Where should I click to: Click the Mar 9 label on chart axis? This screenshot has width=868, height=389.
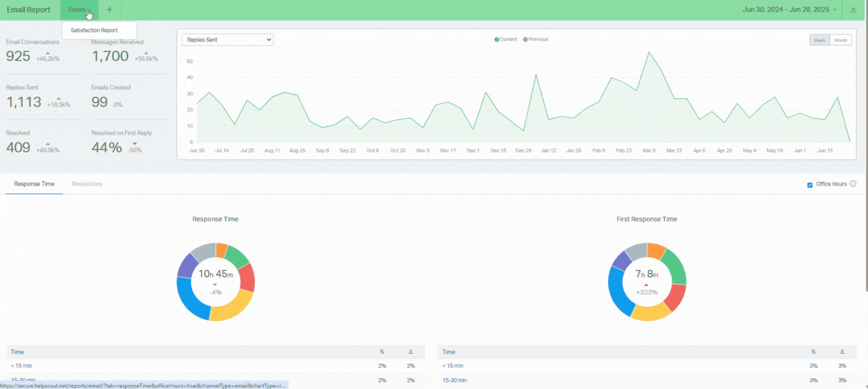(x=649, y=150)
